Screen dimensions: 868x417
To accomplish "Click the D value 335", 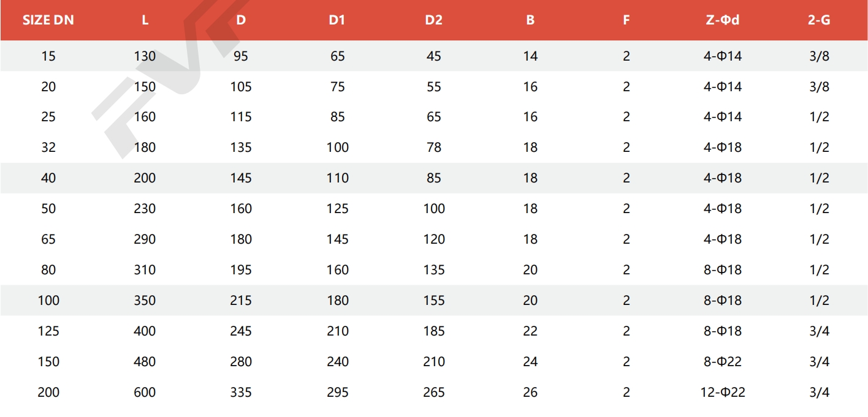I will pos(241,393).
